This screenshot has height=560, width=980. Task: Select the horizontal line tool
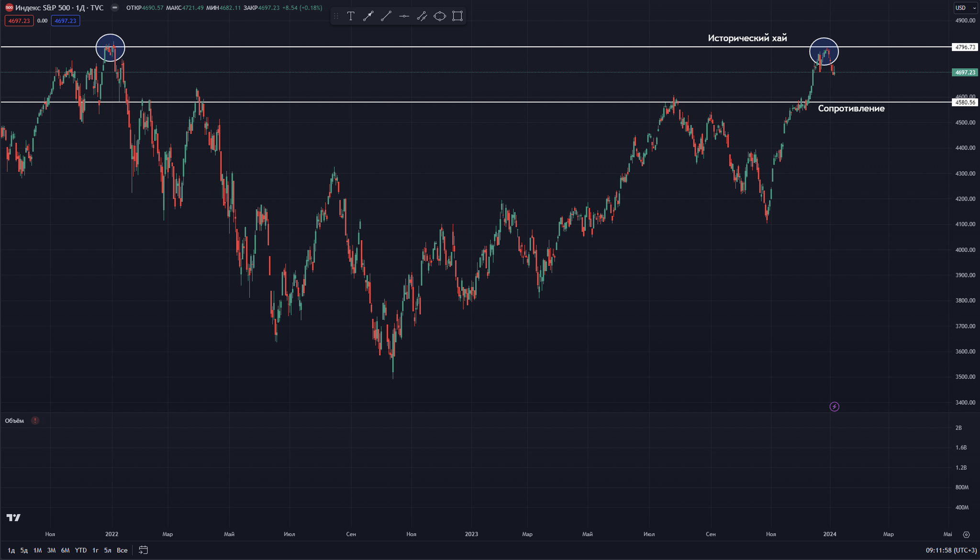tap(404, 16)
